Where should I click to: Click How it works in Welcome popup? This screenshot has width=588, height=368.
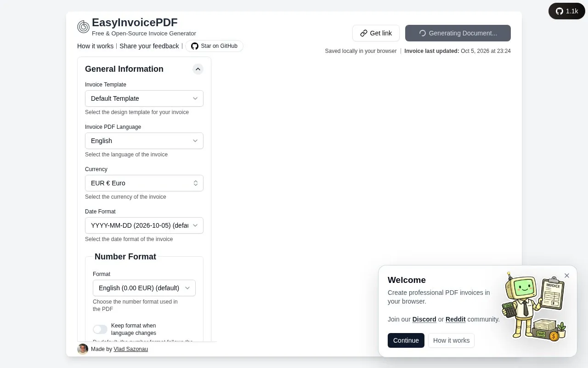[x=451, y=340]
